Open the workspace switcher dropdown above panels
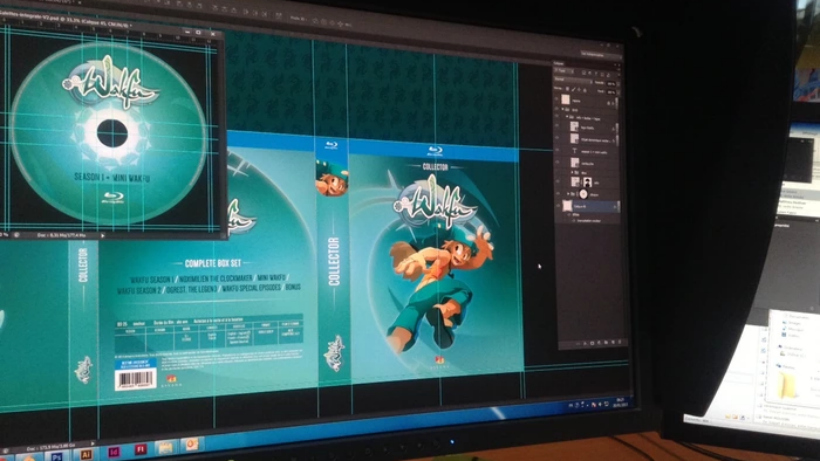The height and width of the screenshot is (461, 820). (x=601, y=54)
